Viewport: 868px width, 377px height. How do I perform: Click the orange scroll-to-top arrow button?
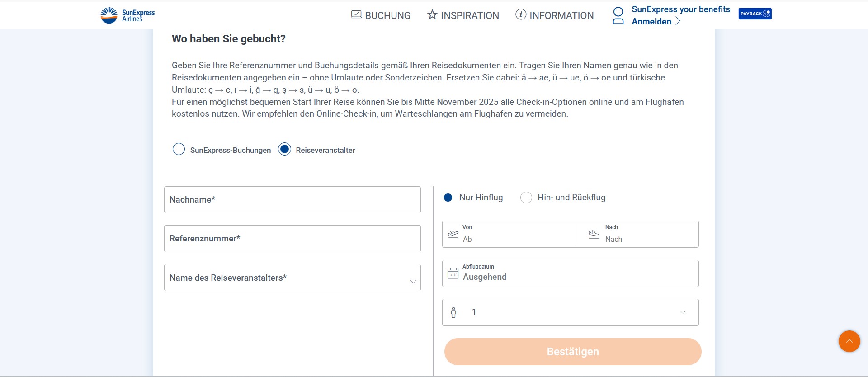tap(849, 341)
